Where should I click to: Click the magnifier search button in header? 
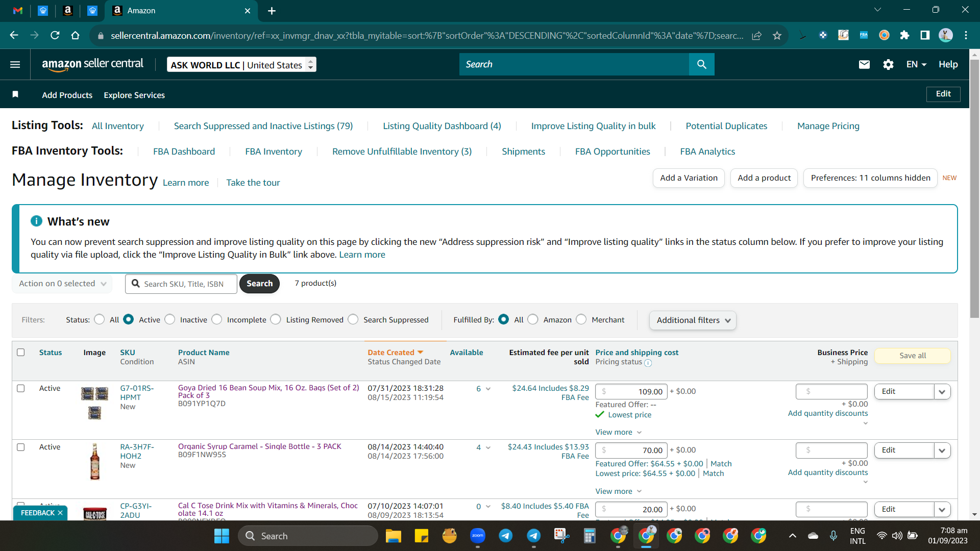point(702,64)
